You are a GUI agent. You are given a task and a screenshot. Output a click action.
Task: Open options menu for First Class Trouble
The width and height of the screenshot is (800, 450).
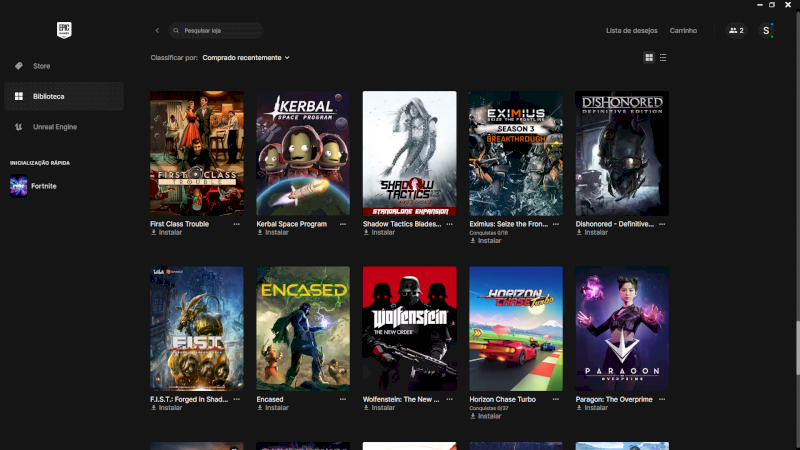click(237, 224)
